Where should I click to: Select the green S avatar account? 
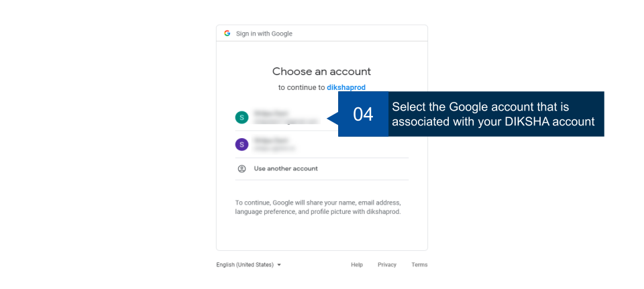tap(241, 117)
